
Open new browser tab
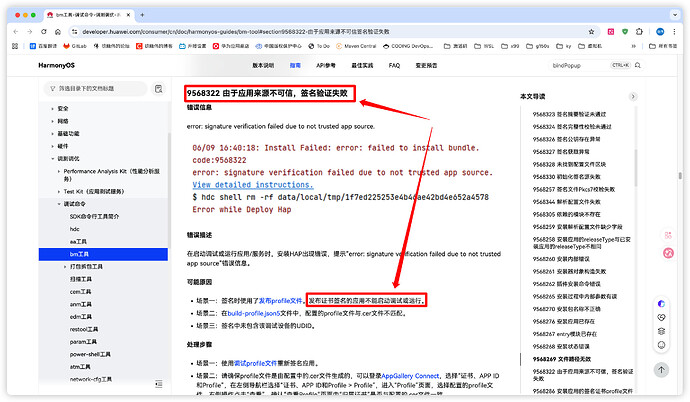click(142, 15)
